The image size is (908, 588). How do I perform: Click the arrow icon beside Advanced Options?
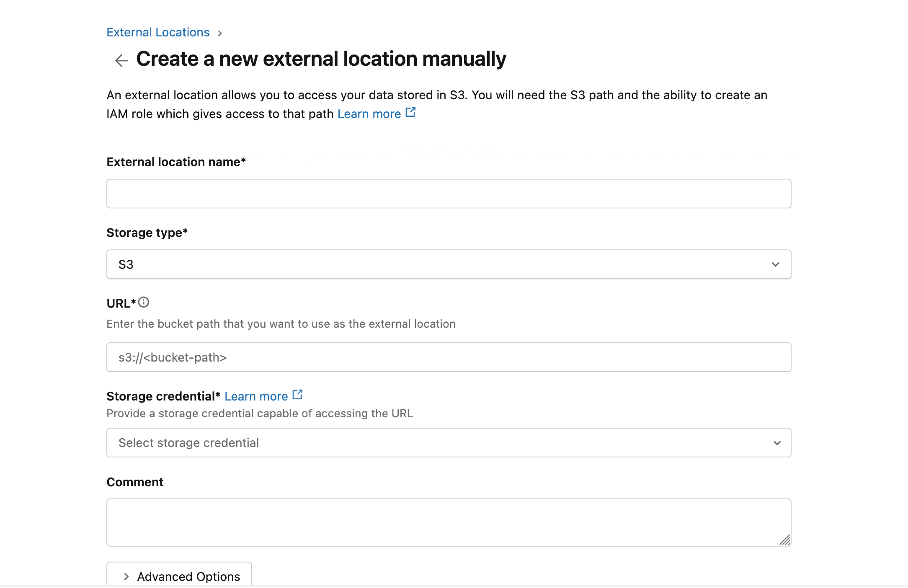(x=126, y=576)
